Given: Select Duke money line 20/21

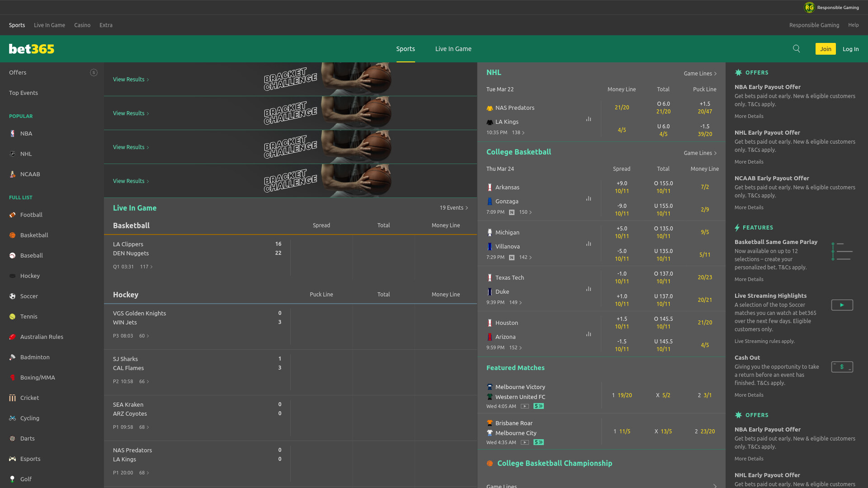Looking at the screenshot, I should [x=705, y=300].
